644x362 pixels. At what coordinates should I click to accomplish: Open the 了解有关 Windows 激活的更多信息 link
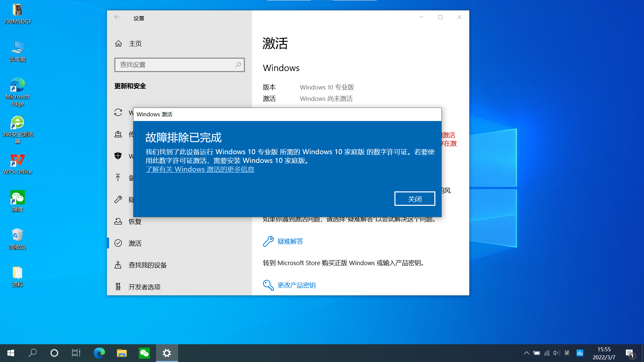tap(200, 169)
